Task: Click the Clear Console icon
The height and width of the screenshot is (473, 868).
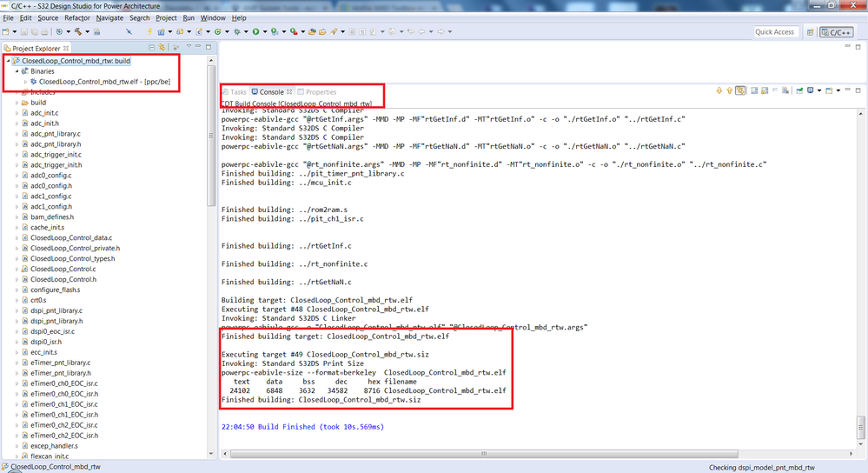Action: (785, 90)
